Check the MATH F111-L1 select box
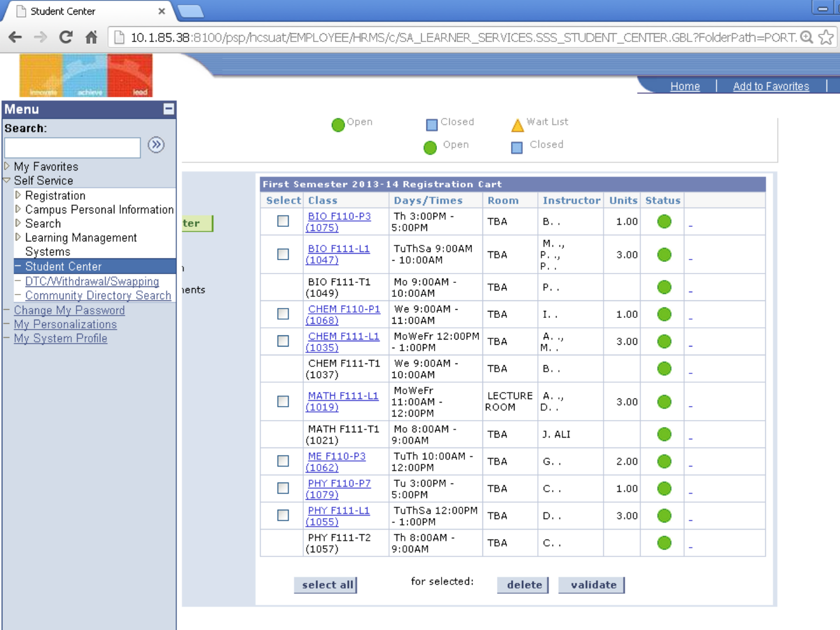Image resolution: width=840 pixels, height=630 pixels. tap(283, 401)
